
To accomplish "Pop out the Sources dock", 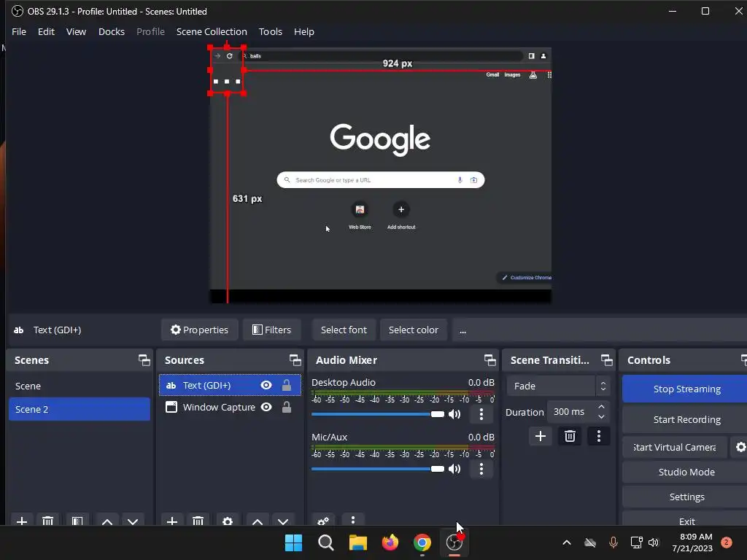I will click(x=295, y=360).
